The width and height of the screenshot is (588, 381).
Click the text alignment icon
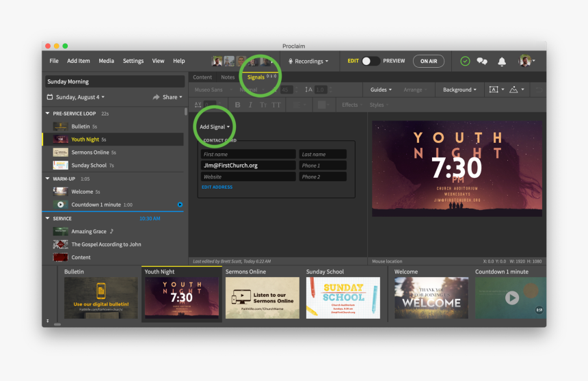point(296,105)
